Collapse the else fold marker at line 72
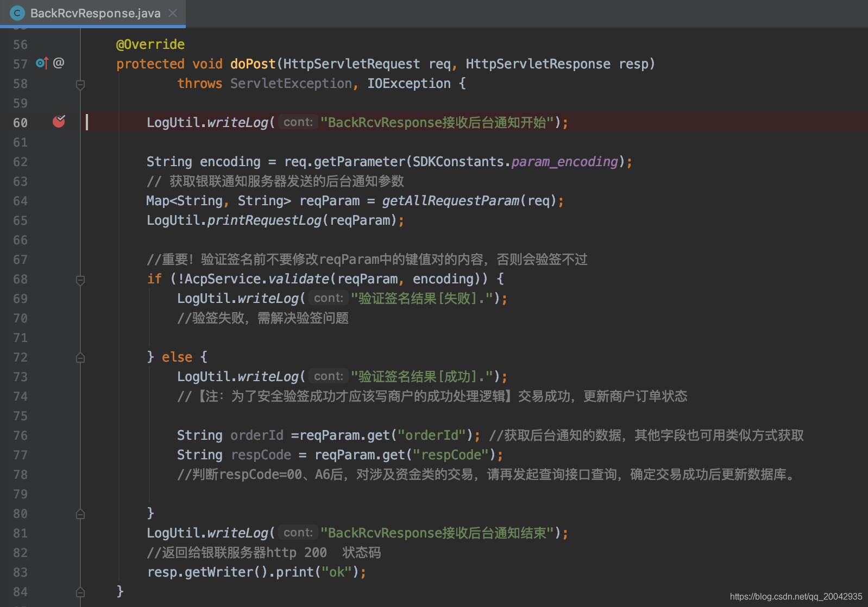Screen dimensions: 868x607 click(80, 357)
